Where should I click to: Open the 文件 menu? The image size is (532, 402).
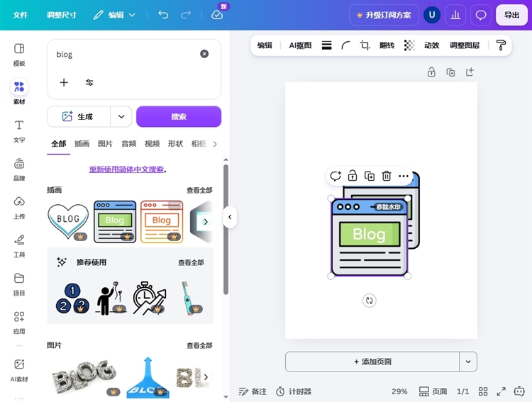pyautogui.click(x=20, y=15)
